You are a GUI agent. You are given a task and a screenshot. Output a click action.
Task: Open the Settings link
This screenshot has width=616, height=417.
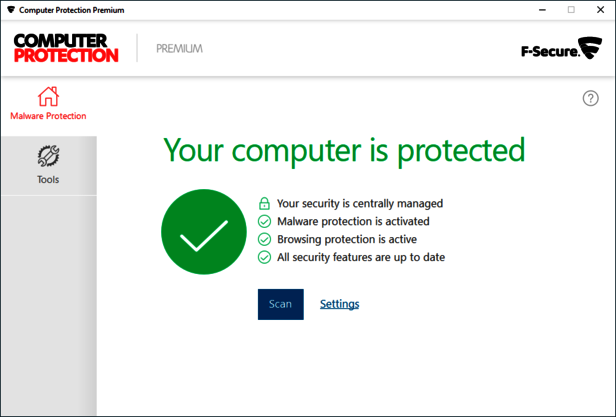point(339,304)
